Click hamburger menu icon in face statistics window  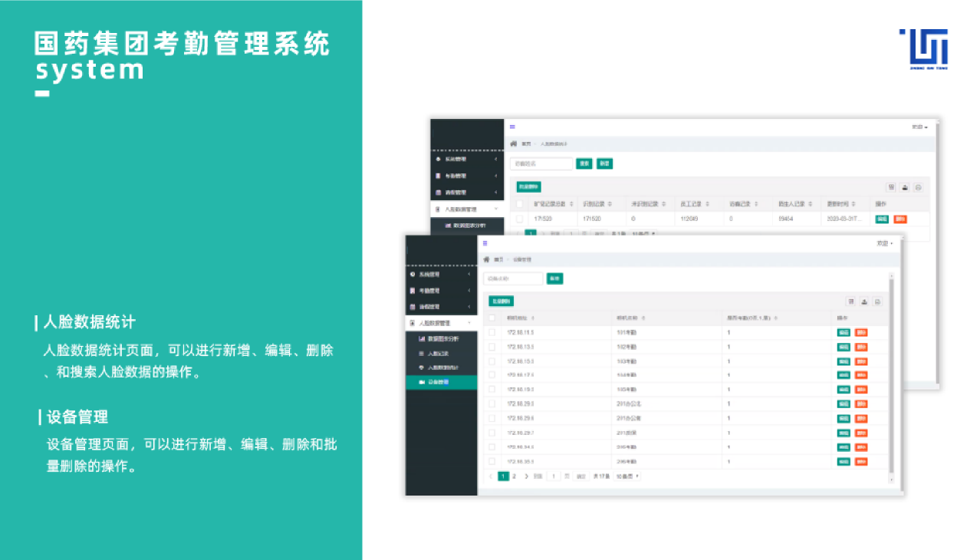(512, 127)
